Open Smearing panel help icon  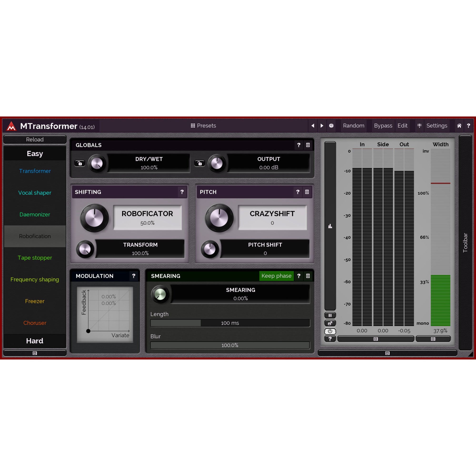pyautogui.click(x=299, y=276)
